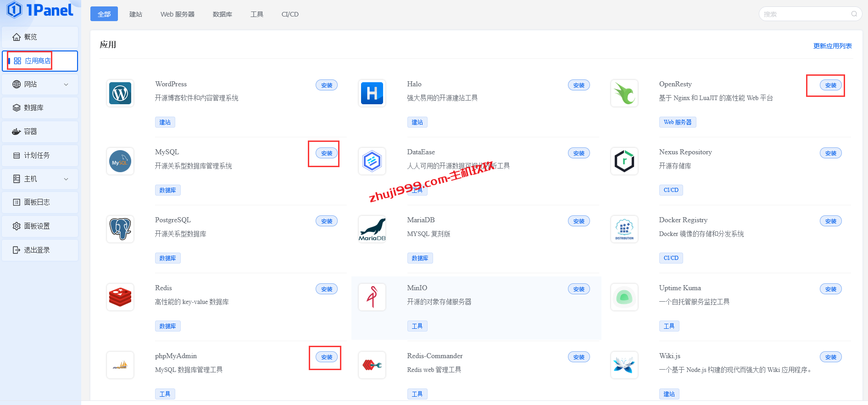Click the 工具 tag under MinIO
Image resolution: width=868 pixels, height=405 pixels.
point(417,326)
